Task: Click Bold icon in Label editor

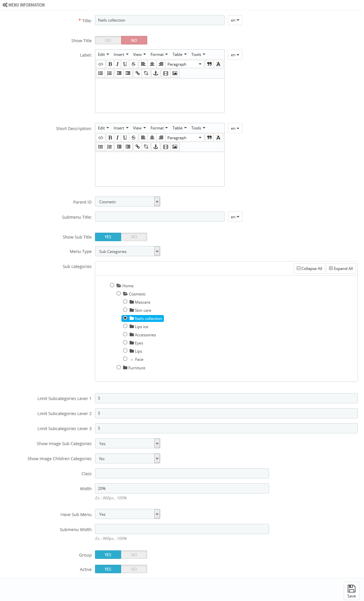Action: click(110, 64)
